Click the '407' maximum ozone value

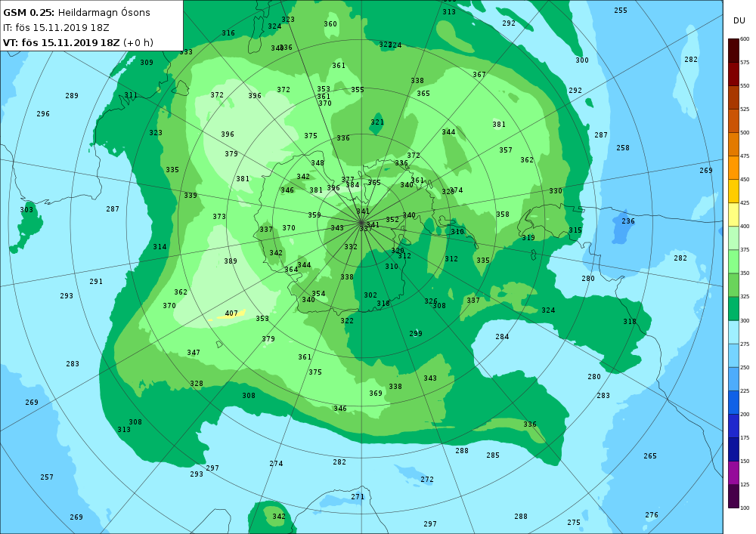(x=231, y=313)
